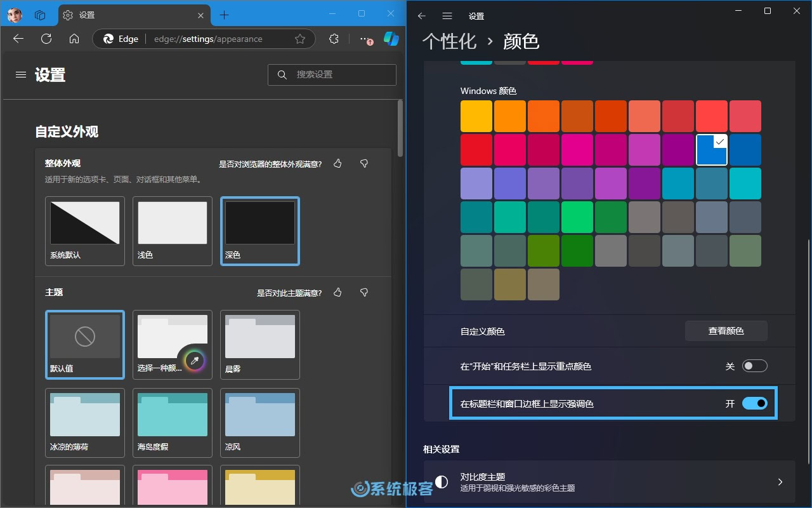Choose 凉风 theme
Screen dimensions: 812x508
pos(260,422)
